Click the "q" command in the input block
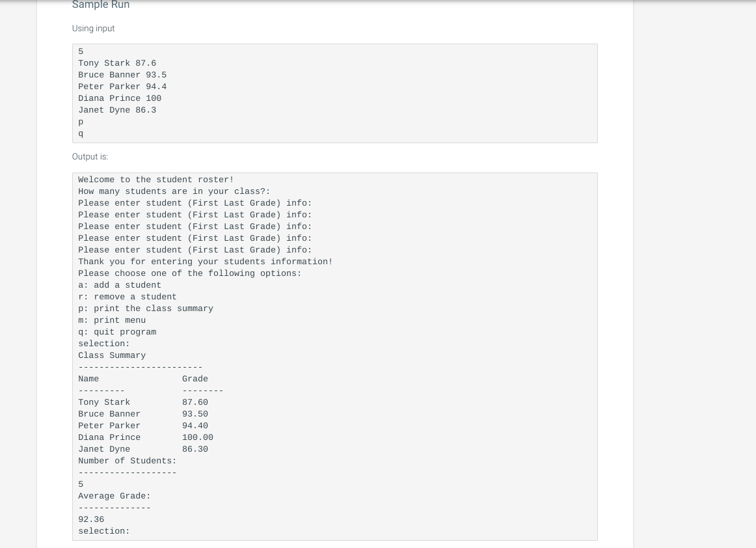The image size is (756, 548). click(x=81, y=133)
